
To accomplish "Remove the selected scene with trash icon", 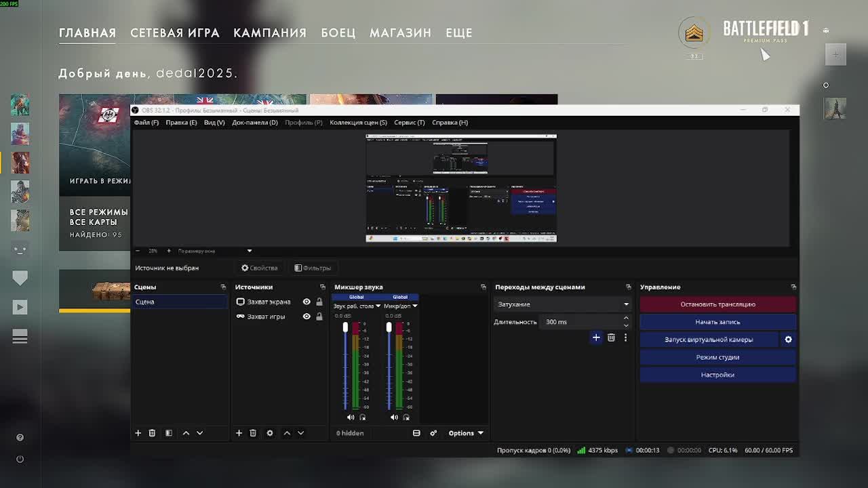I will (152, 433).
